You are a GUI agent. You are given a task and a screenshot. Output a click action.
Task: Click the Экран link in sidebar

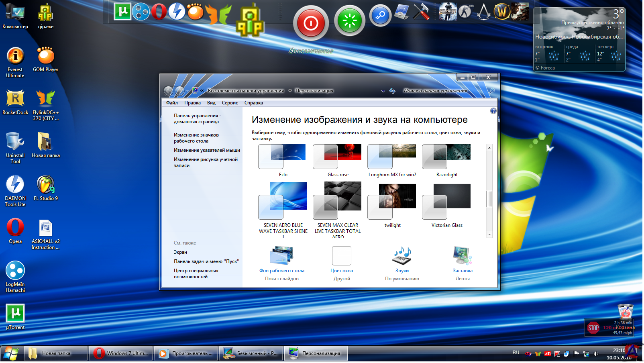pos(180,252)
